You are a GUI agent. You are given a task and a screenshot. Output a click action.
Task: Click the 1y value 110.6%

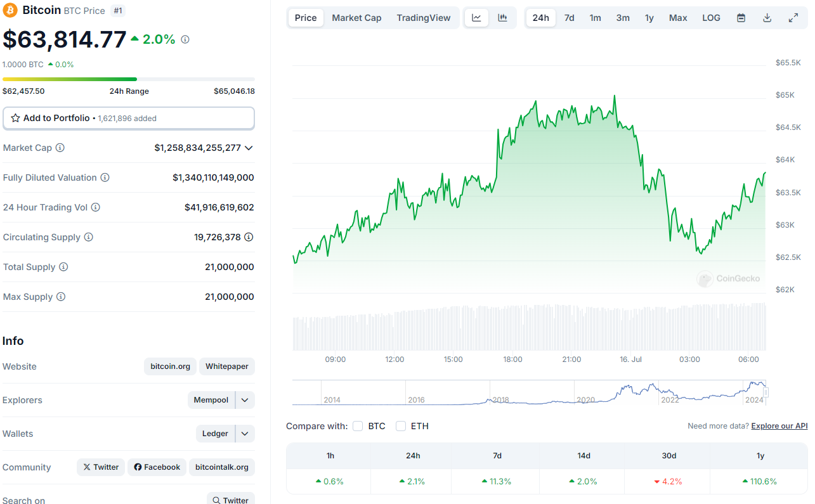(x=760, y=481)
